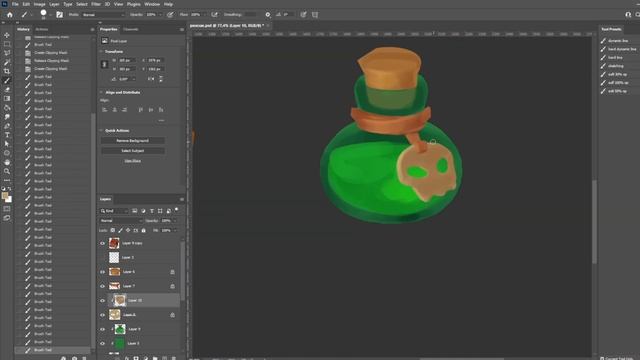Align bottom edges in Properties panel

pos(161,110)
